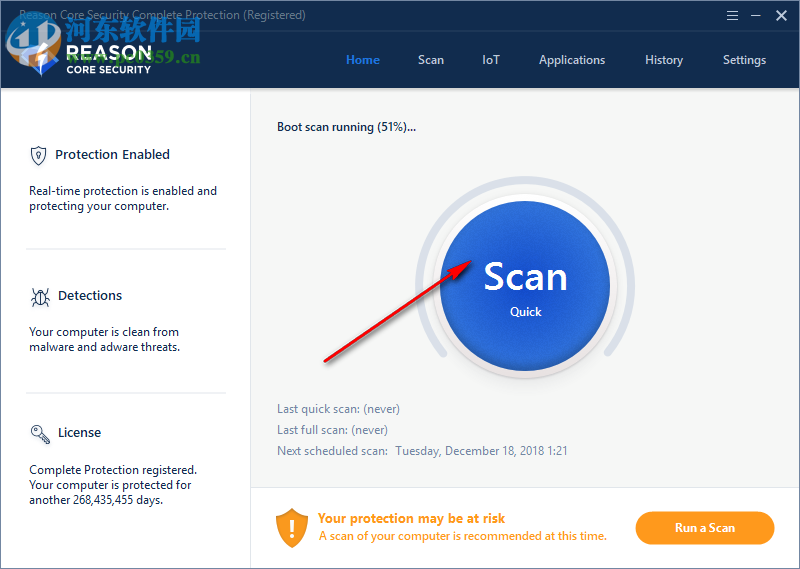Viewport: 800px width, 569px height.
Task: Open the Scan tab
Action: click(x=431, y=60)
